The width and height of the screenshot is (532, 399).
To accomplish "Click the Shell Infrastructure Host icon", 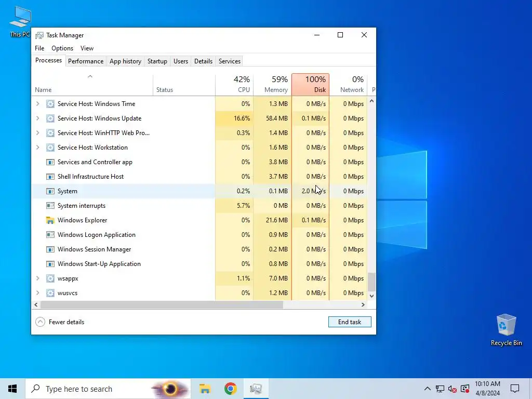I will [50, 177].
